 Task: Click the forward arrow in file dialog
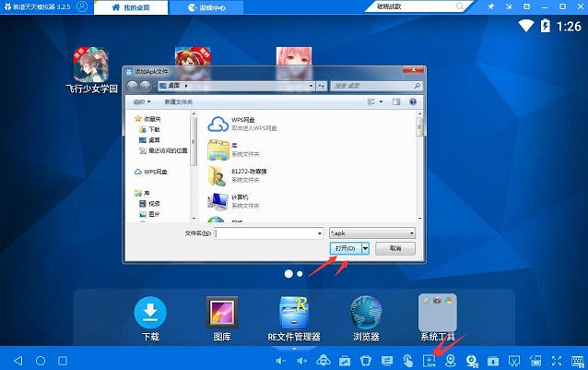[x=145, y=87]
